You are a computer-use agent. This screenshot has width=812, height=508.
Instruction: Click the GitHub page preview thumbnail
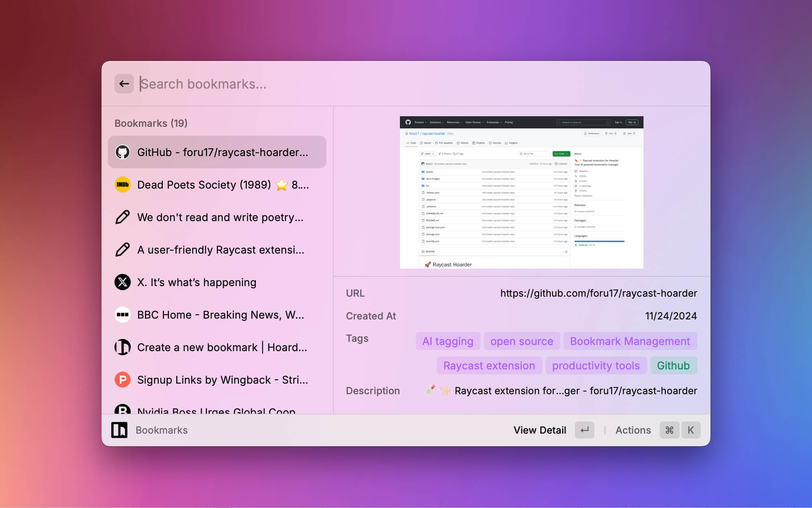521,192
